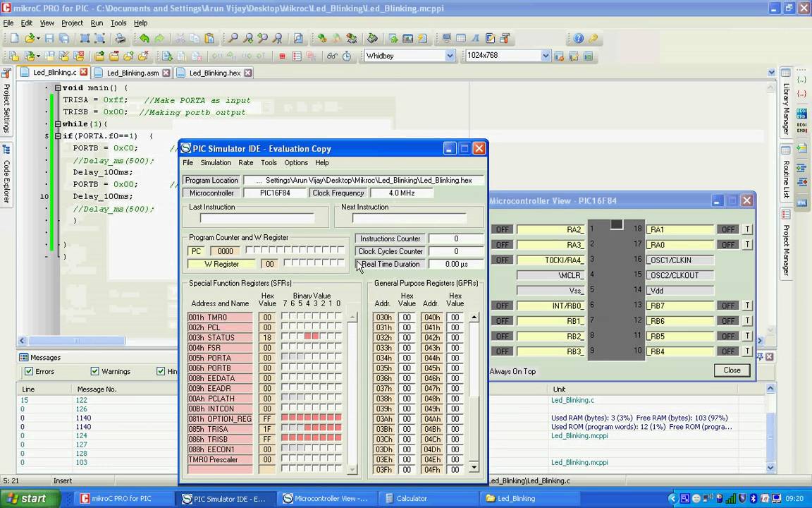This screenshot has height=508, width=812.
Task: Open the editor tab list dropdown arrow
Action: pos(771,73)
